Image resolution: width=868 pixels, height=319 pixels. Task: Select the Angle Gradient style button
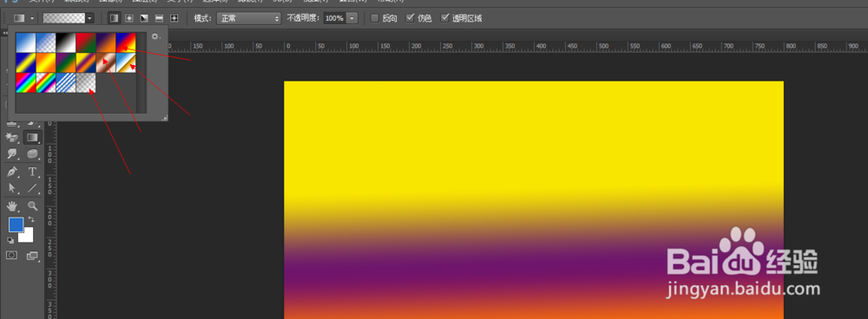(144, 18)
